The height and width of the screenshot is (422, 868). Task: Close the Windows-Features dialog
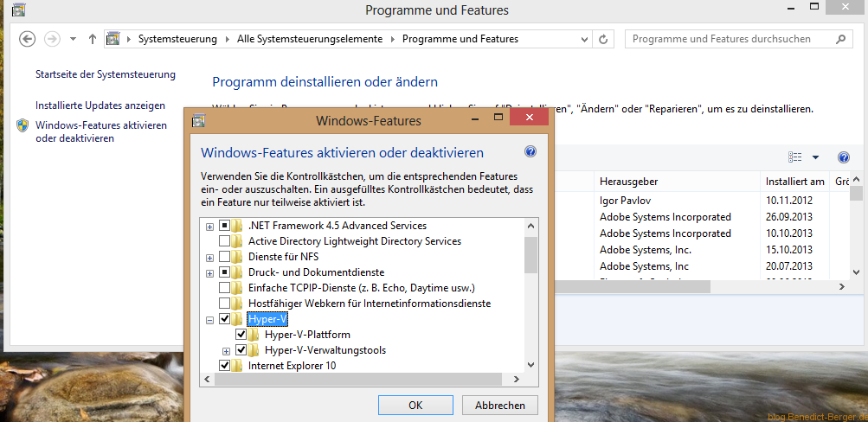point(530,118)
